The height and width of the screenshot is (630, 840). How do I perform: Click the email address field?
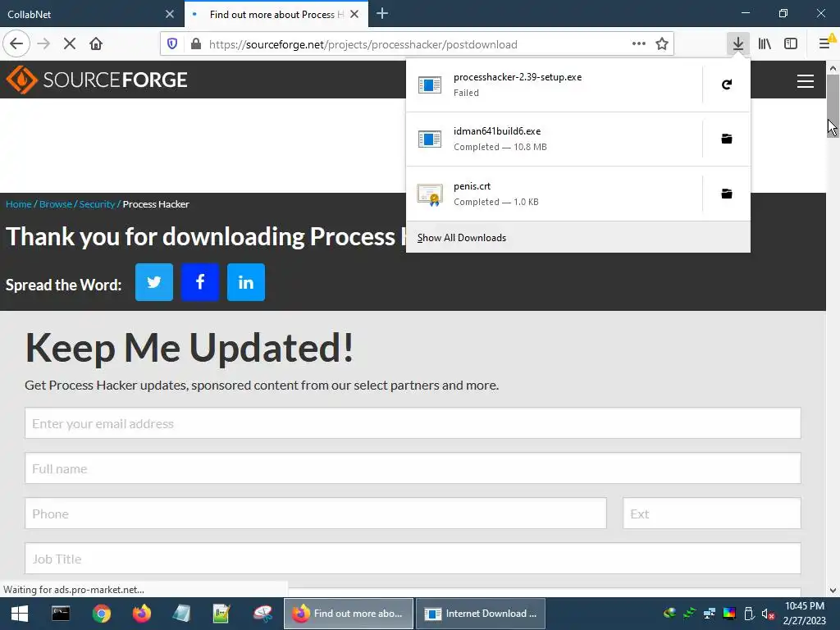413,423
